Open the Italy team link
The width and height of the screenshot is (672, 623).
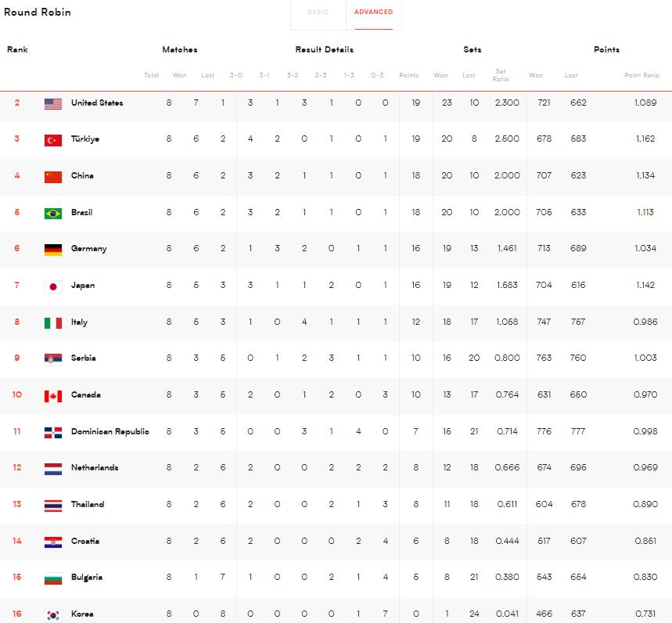tap(79, 322)
